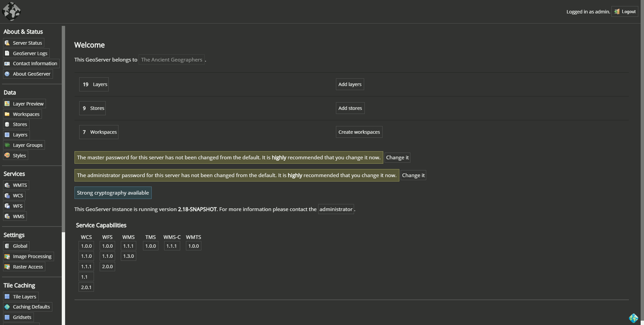The height and width of the screenshot is (325, 644).
Task: Click the GeoServer Logs document icon
Action: (7, 53)
